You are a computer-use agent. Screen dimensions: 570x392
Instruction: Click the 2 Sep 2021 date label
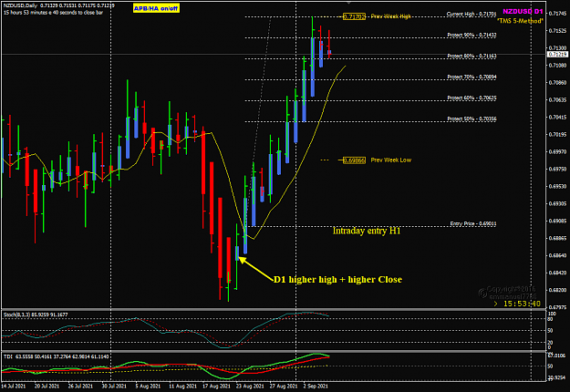pyautogui.click(x=316, y=387)
